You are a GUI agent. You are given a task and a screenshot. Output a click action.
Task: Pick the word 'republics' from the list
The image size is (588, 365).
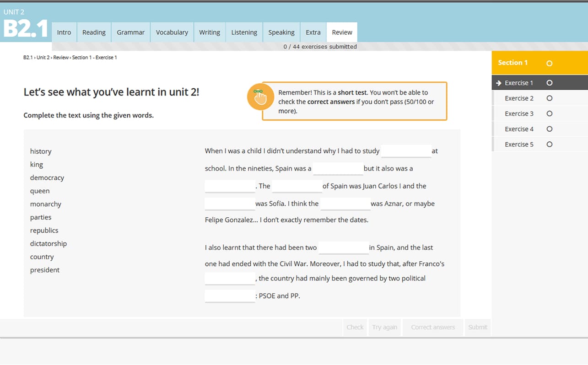44,231
